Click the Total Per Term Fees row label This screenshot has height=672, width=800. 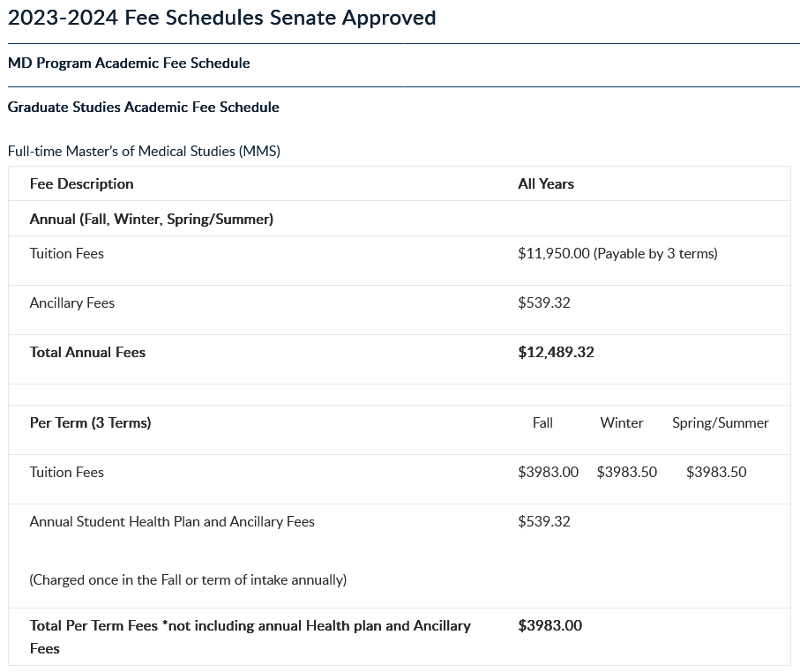[250, 626]
